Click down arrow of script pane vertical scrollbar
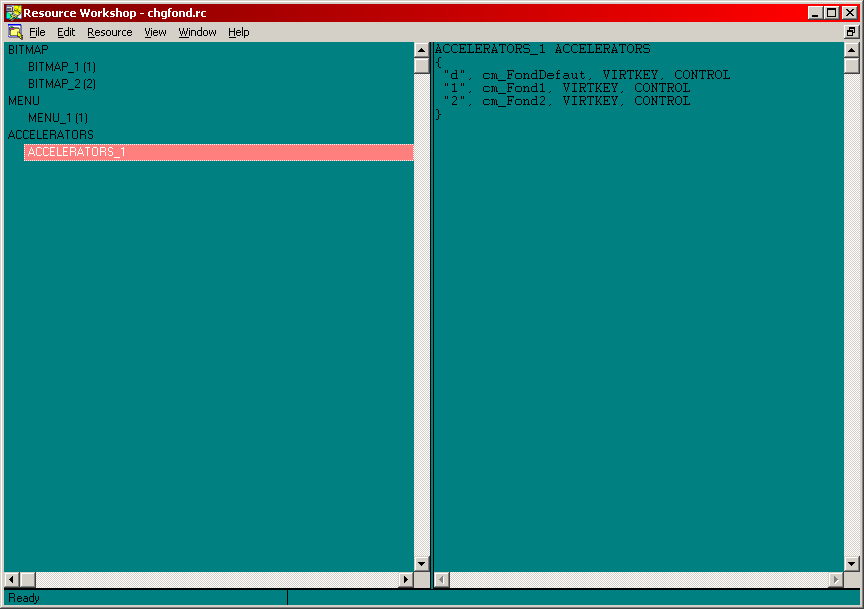This screenshot has height=609, width=864. click(x=851, y=564)
